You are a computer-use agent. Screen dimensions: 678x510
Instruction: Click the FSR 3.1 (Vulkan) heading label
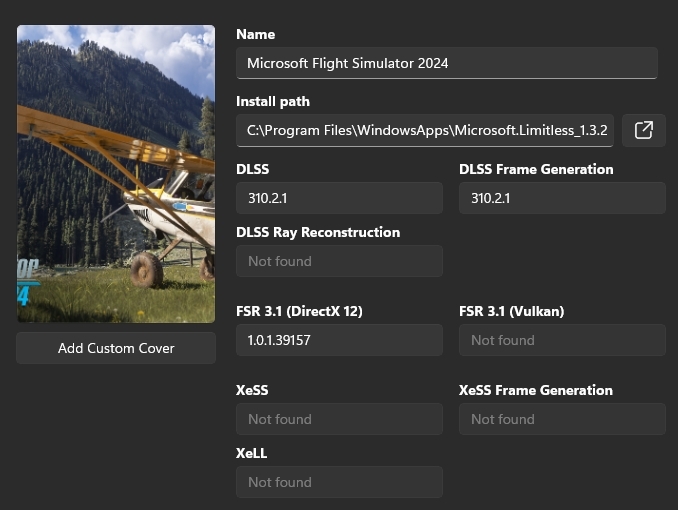[x=511, y=311]
